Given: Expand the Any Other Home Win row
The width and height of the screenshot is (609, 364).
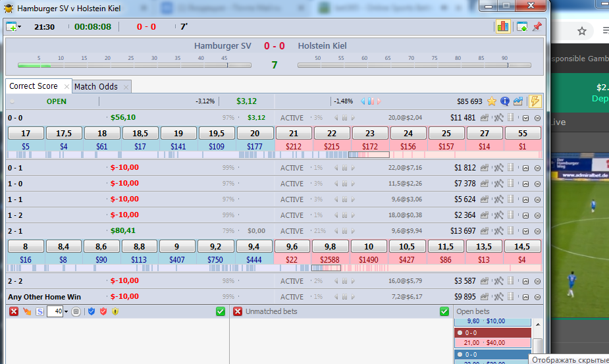Looking at the screenshot, I should coord(525,297).
